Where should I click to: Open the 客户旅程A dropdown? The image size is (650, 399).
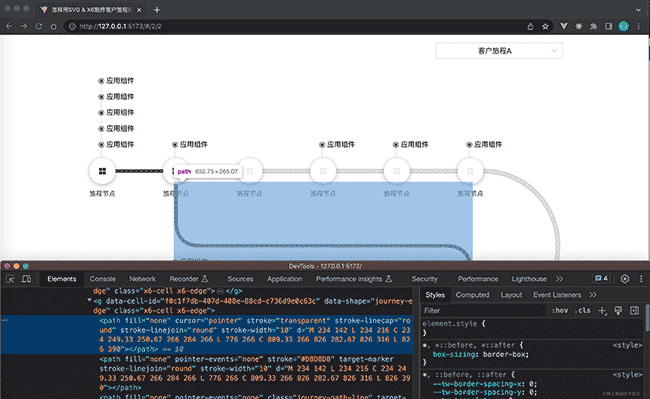(499, 51)
